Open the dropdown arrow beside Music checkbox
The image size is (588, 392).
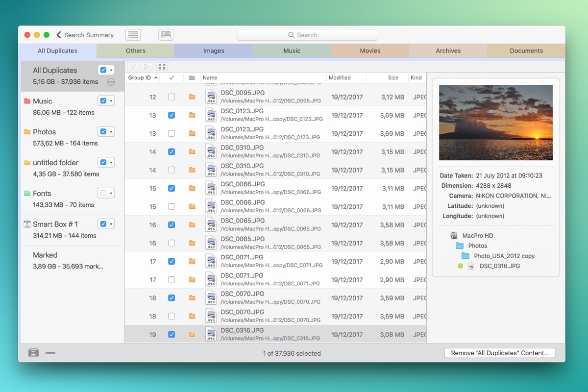pyautogui.click(x=111, y=101)
